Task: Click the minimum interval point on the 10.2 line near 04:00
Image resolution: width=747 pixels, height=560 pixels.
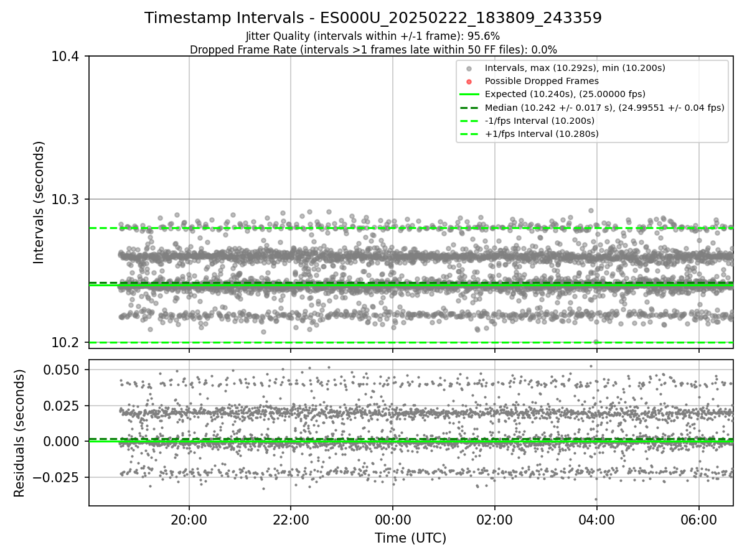Action: coord(596,342)
